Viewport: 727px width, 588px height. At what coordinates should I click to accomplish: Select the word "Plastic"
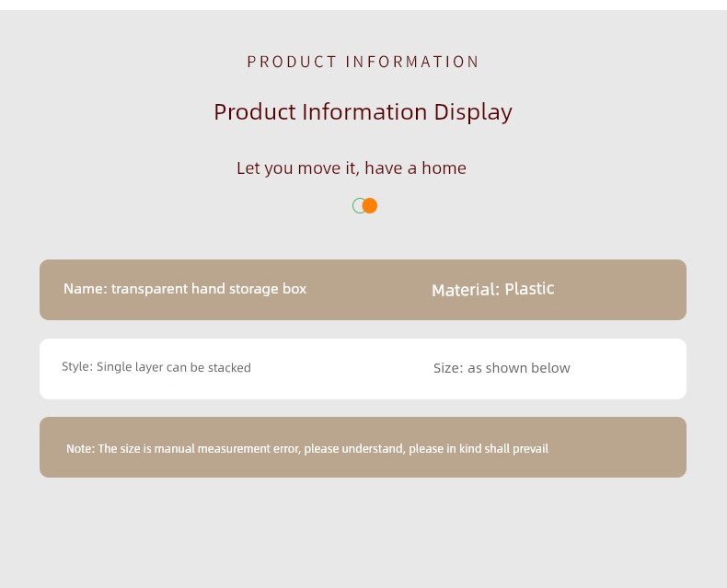pos(529,289)
